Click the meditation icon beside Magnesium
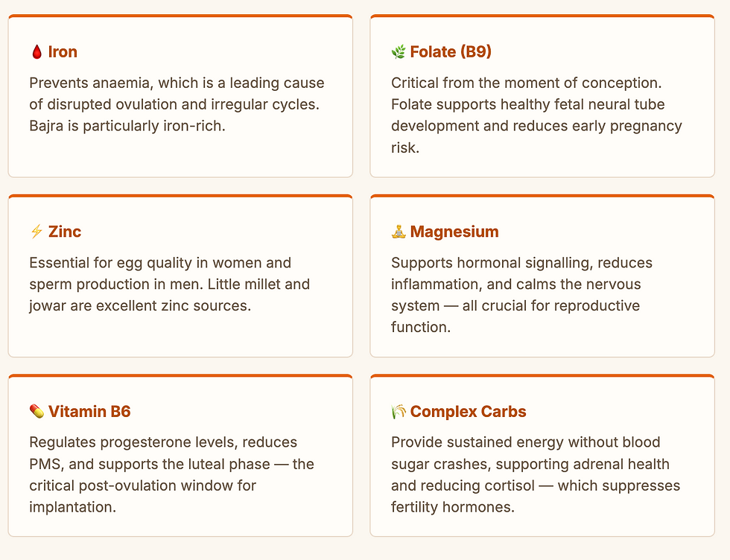 click(x=399, y=232)
